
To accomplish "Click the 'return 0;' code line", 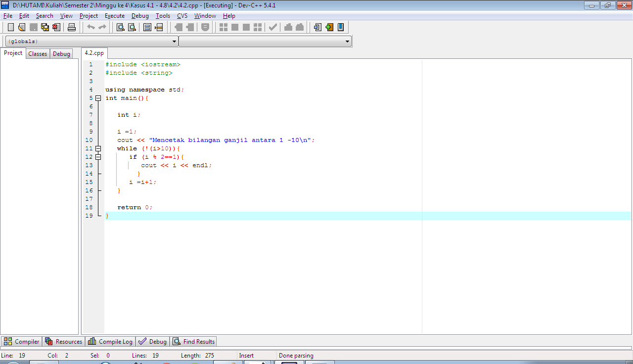I will 135,207.
